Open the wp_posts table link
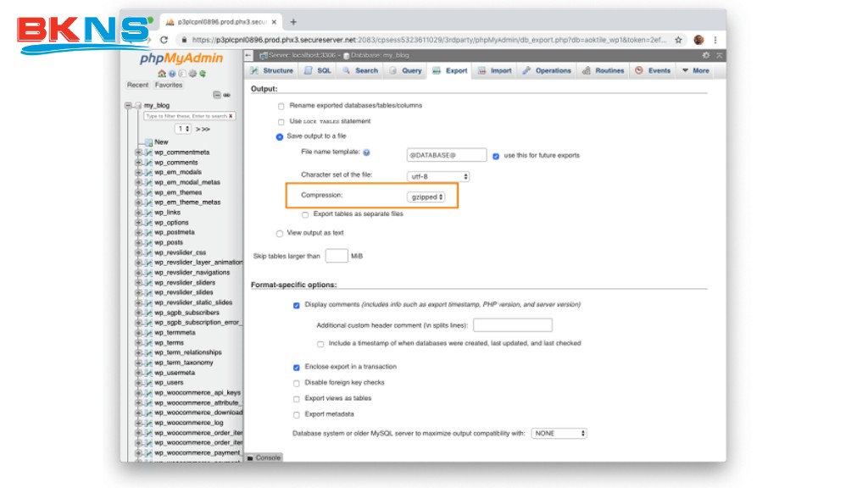The width and height of the screenshot is (868, 488). tap(168, 242)
